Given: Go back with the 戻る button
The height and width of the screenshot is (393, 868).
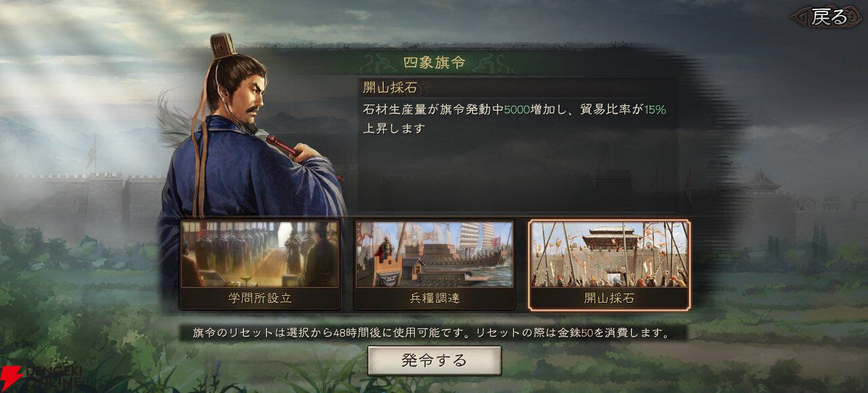Looking at the screenshot, I should [829, 17].
